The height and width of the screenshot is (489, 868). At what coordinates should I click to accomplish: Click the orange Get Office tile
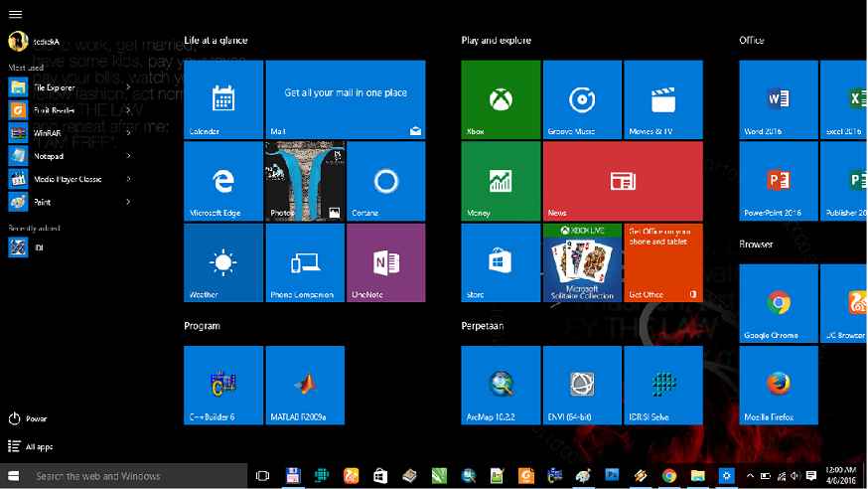point(663,263)
